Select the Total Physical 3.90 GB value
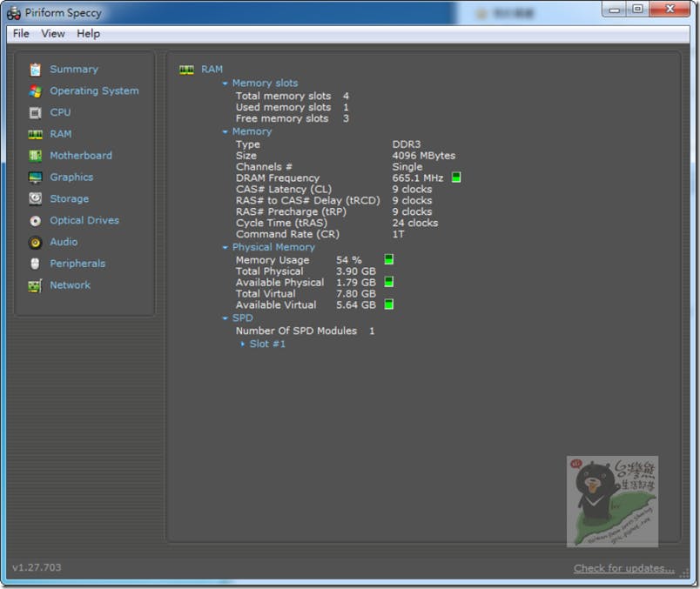The height and width of the screenshot is (589, 700). click(356, 271)
